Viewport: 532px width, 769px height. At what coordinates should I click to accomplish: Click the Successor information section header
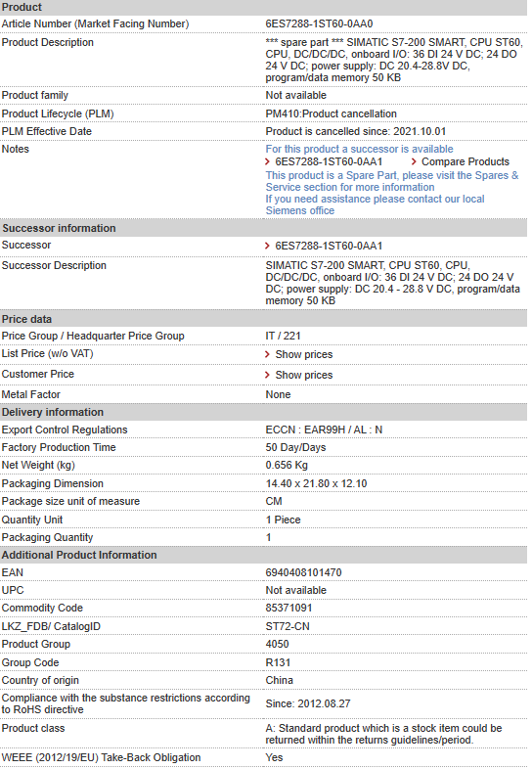pos(264,229)
